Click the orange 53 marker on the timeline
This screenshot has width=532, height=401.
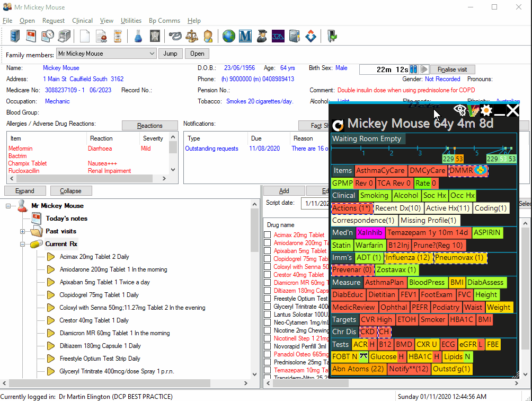[x=459, y=159]
